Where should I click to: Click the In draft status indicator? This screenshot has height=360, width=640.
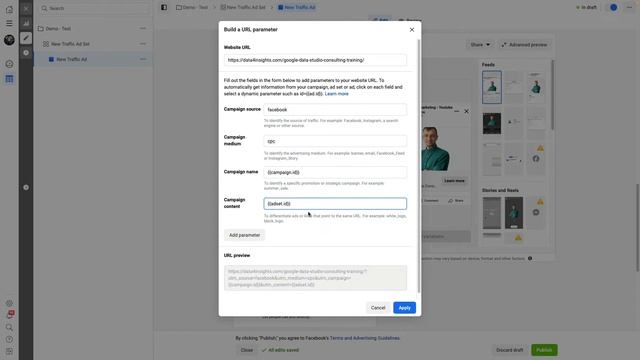586,7
